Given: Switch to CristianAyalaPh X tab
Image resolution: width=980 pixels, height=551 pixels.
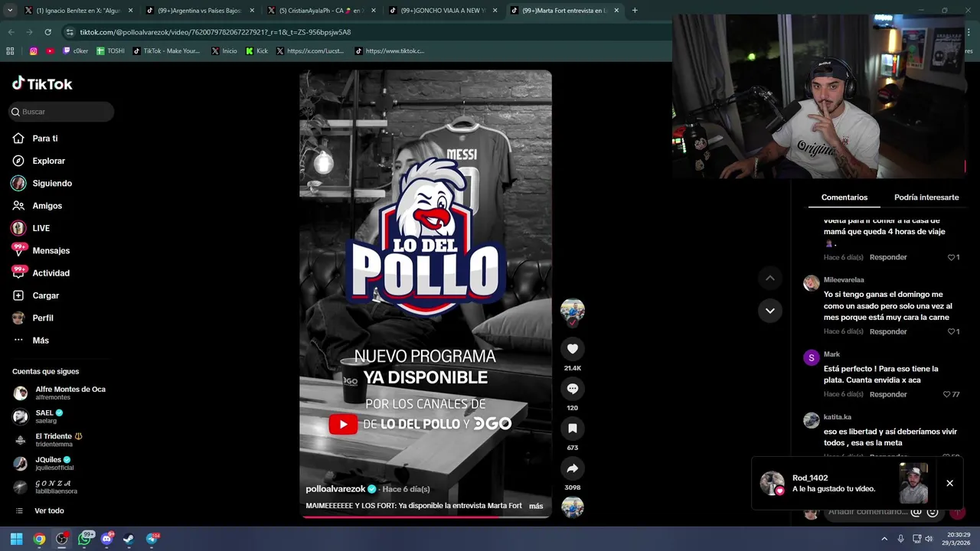Looking at the screenshot, I should [x=322, y=11].
